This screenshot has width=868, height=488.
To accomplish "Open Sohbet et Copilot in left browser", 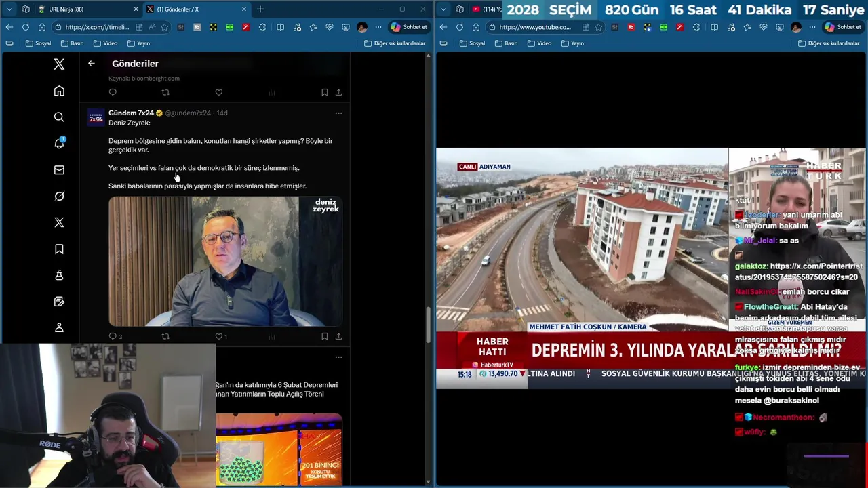I will 408,27.
